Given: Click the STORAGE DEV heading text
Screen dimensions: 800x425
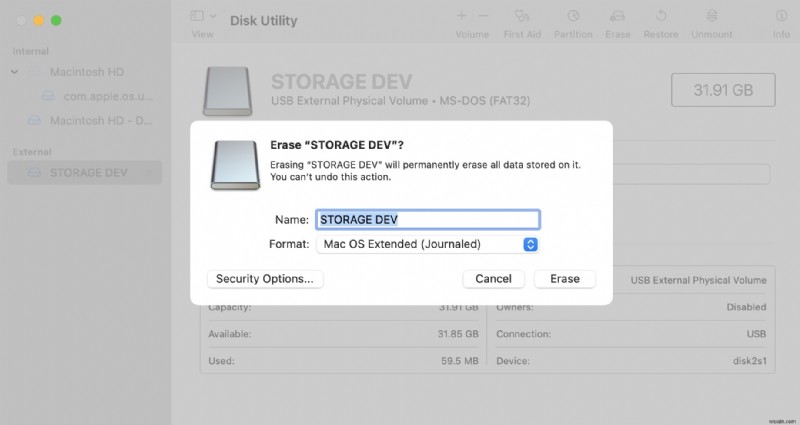Looking at the screenshot, I should point(341,82).
